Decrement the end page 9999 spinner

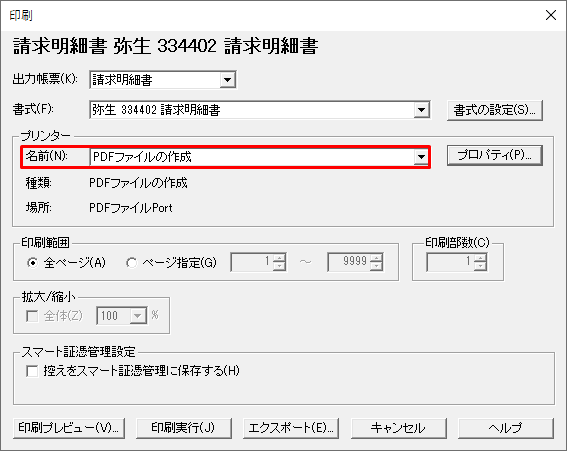pos(376,266)
